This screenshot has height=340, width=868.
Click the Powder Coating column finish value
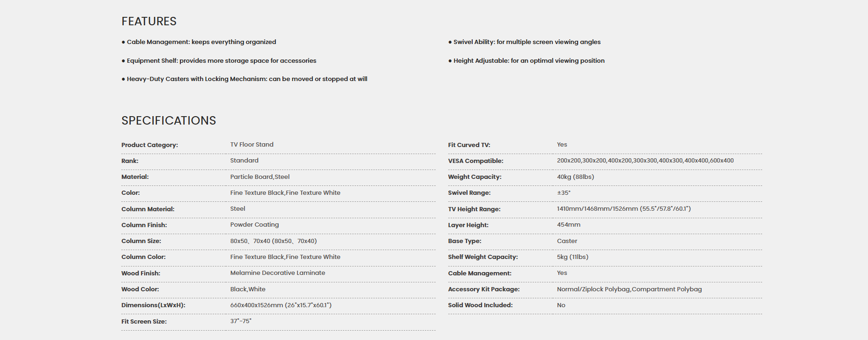pyautogui.click(x=254, y=225)
